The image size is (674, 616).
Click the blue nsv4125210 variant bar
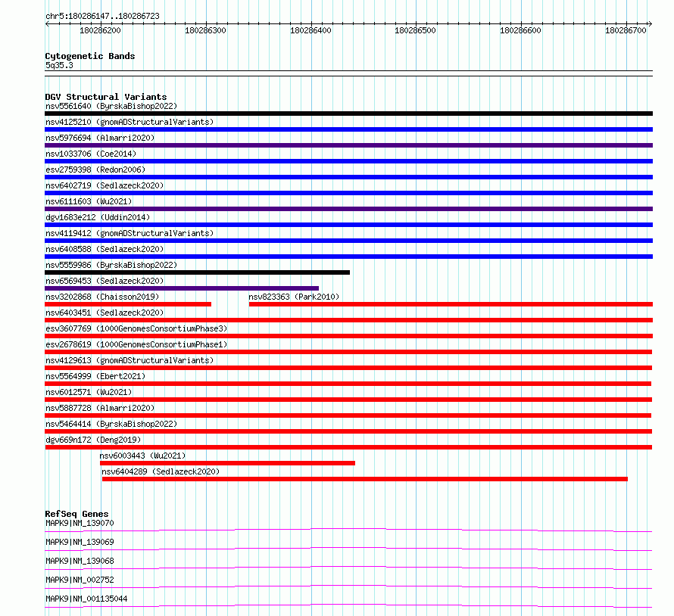348,129
